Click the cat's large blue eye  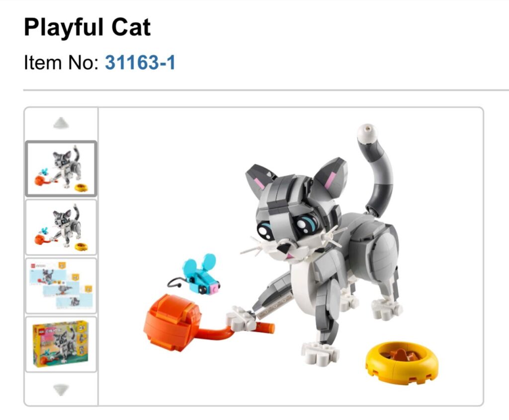point(307,223)
